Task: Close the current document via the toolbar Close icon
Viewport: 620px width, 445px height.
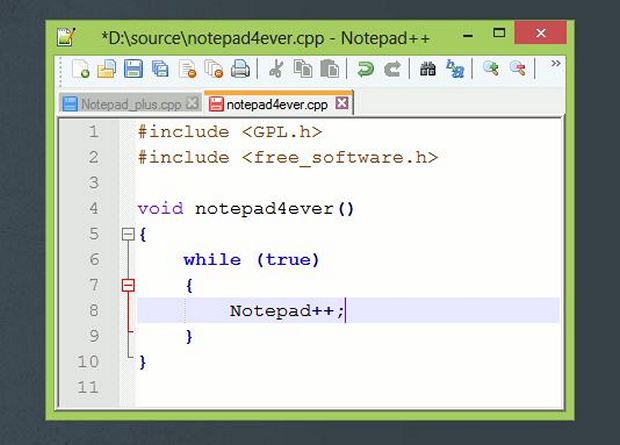Action: 187,69
